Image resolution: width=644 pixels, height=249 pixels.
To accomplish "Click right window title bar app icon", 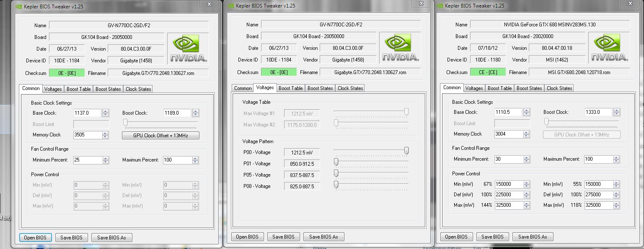I will (439, 5).
